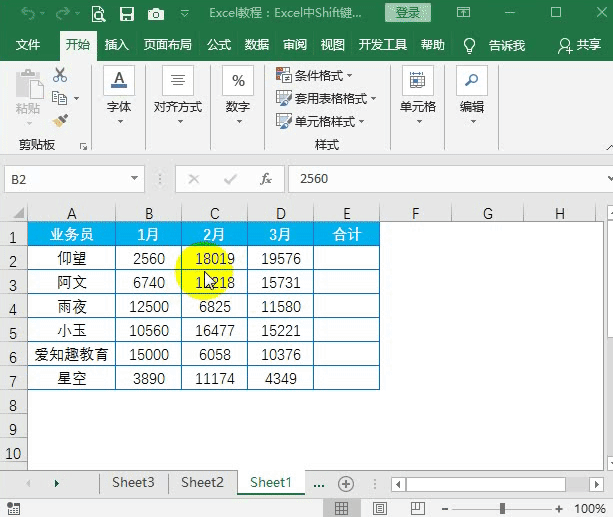Switch to Normal view icon
The height and width of the screenshot is (517, 613).
tap(341, 509)
